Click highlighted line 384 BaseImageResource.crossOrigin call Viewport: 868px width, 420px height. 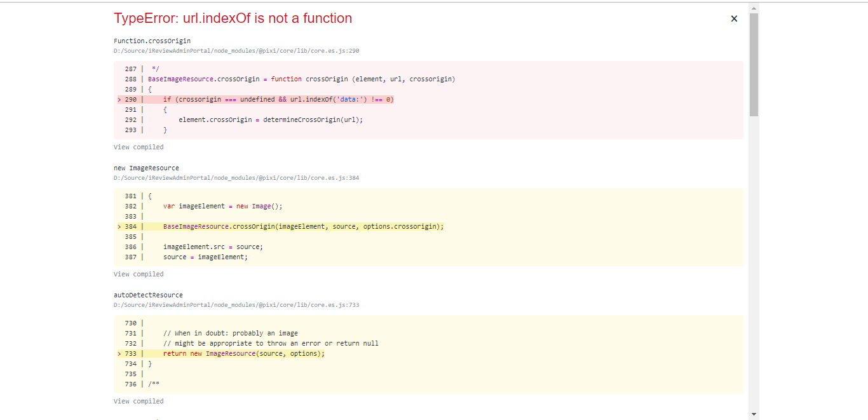coord(303,227)
